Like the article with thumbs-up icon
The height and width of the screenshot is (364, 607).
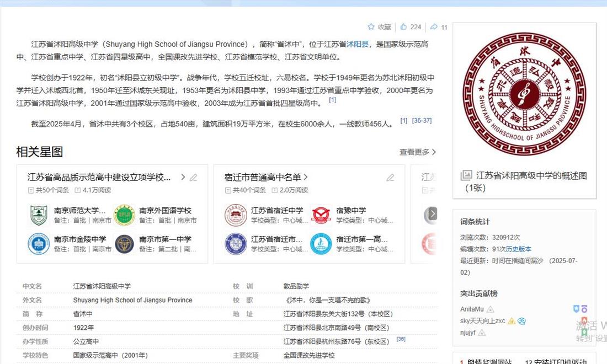(404, 26)
